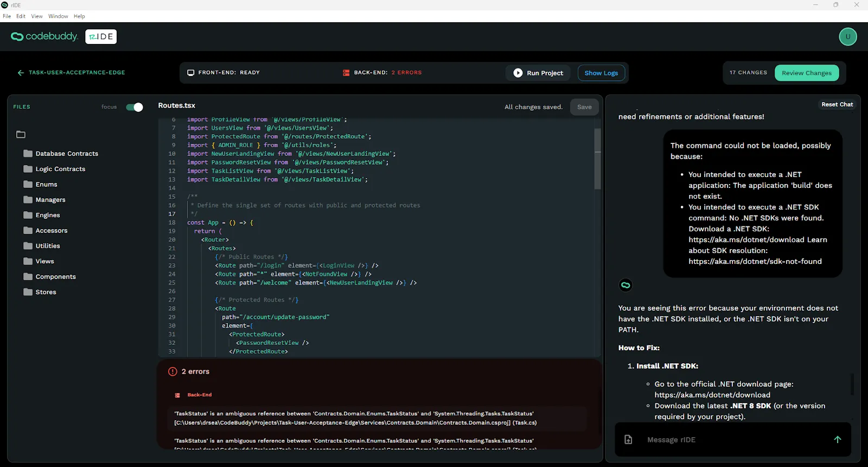Click the Stores folder icon
The height and width of the screenshot is (467, 868).
tap(28, 292)
